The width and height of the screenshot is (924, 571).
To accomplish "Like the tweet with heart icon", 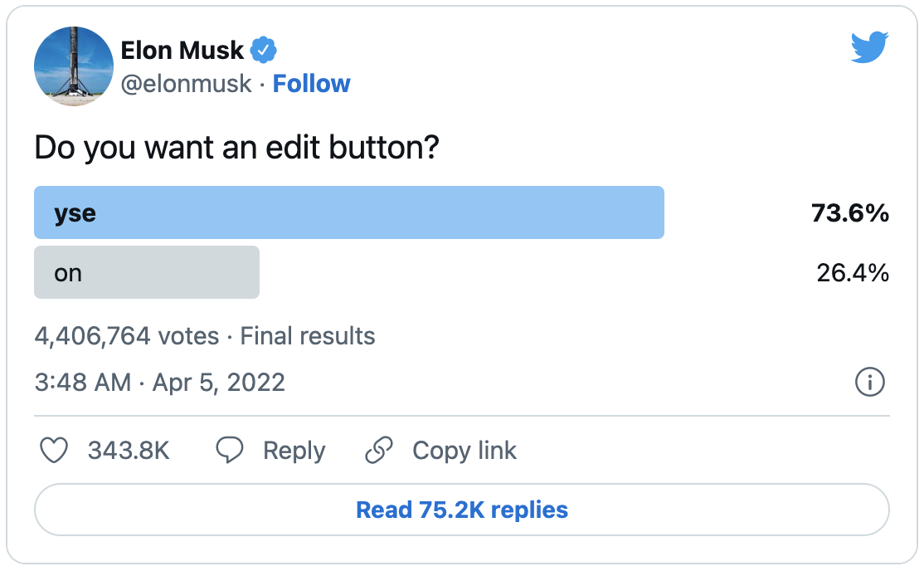I will click(54, 450).
